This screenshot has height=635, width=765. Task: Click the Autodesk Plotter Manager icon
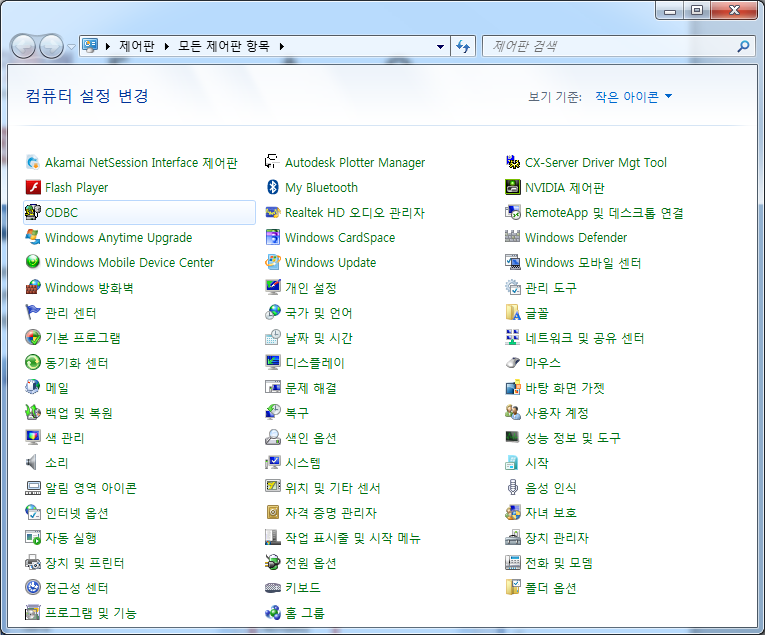click(273, 162)
